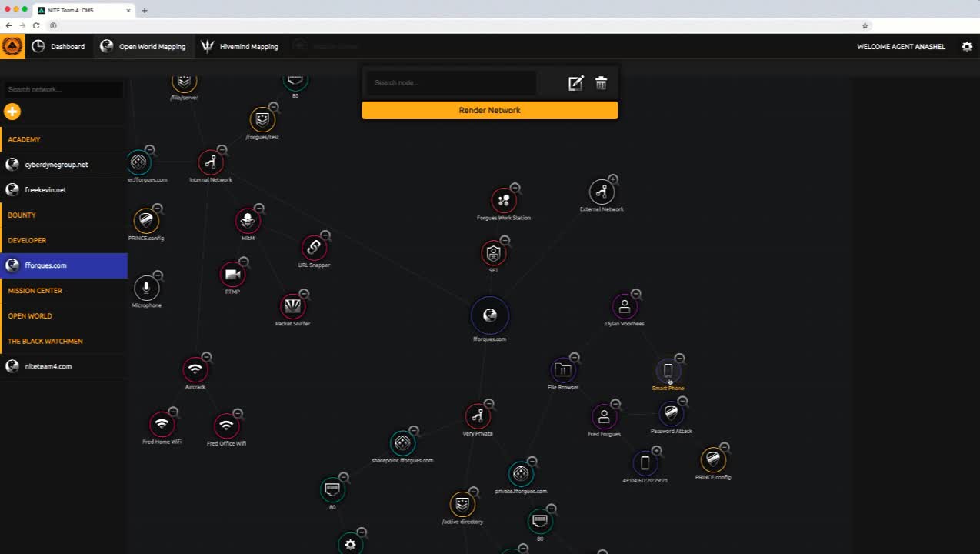Switch to the Hivemind Mapping tab

pos(239,47)
